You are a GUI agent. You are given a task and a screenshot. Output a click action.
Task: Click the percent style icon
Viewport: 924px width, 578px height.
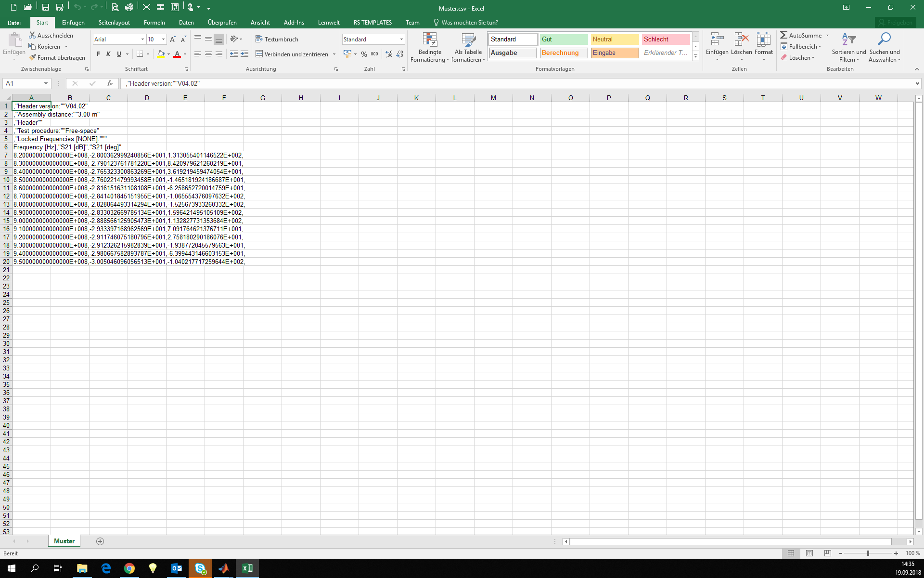(x=364, y=54)
